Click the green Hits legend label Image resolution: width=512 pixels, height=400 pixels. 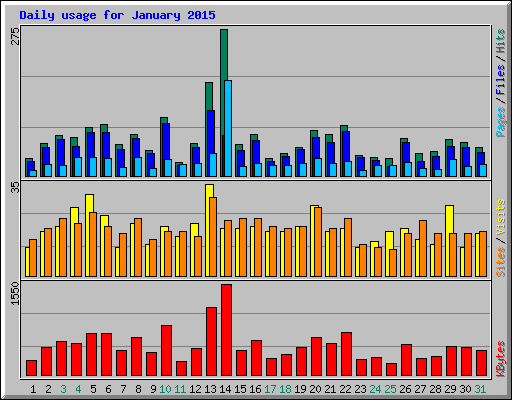click(x=501, y=41)
